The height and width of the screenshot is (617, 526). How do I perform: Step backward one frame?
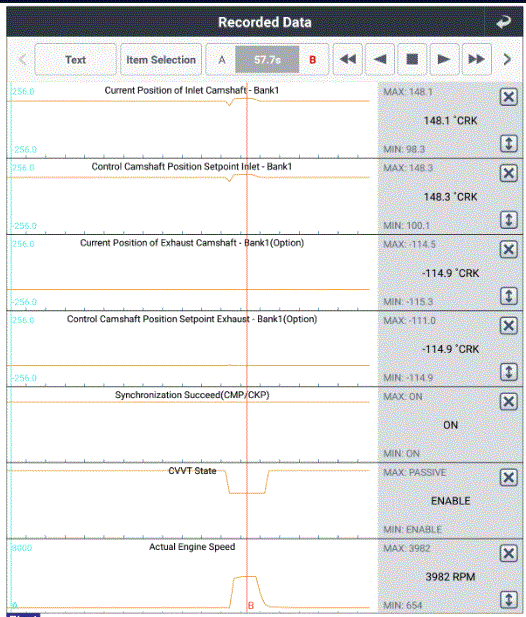[x=380, y=59]
